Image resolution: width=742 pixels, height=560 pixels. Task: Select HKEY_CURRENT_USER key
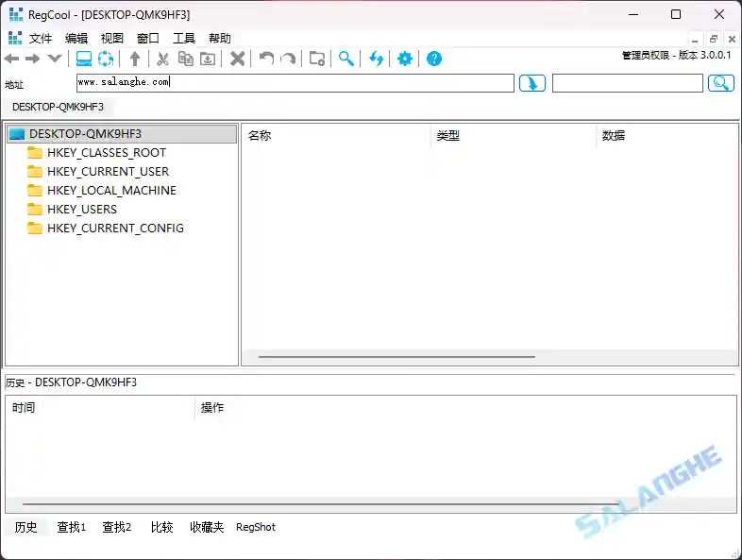coord(108,171)
